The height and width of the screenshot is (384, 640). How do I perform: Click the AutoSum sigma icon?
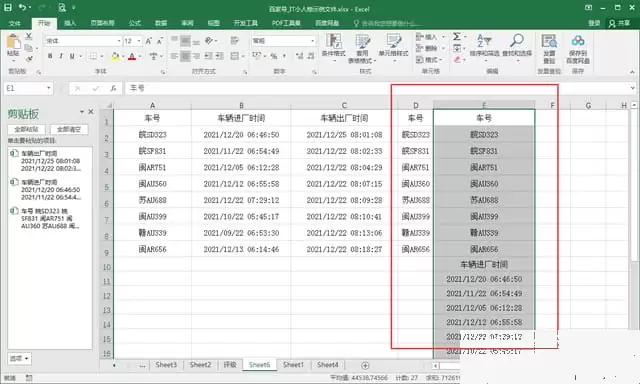coord(457,37)
